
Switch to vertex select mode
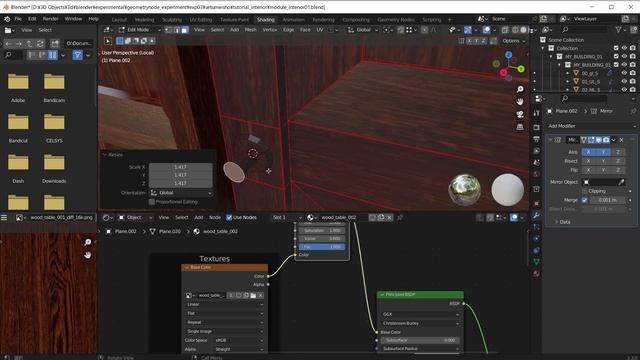click(x=168, y=30)
